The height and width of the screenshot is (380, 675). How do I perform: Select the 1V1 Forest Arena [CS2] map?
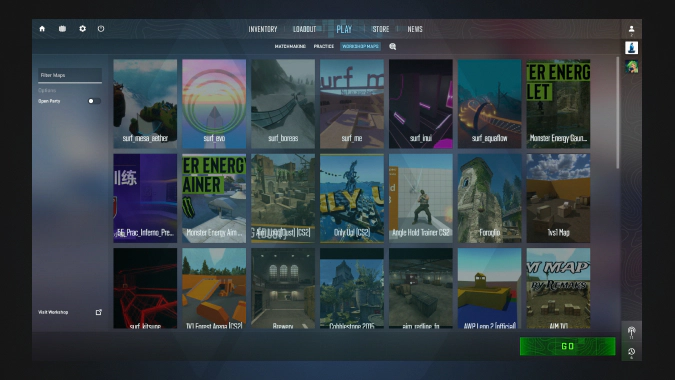pyautogui.click(x=214, y=288)
